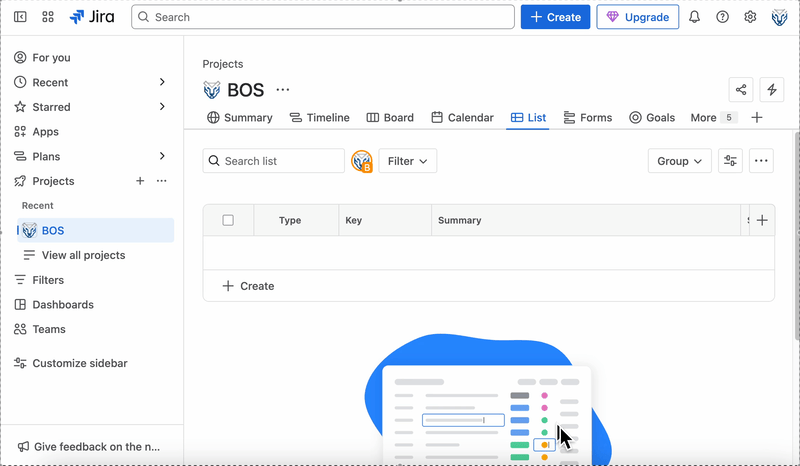The height and width of the screenshot is (466, 800).
Task: Click the Key column header
Action: (385, 220)
